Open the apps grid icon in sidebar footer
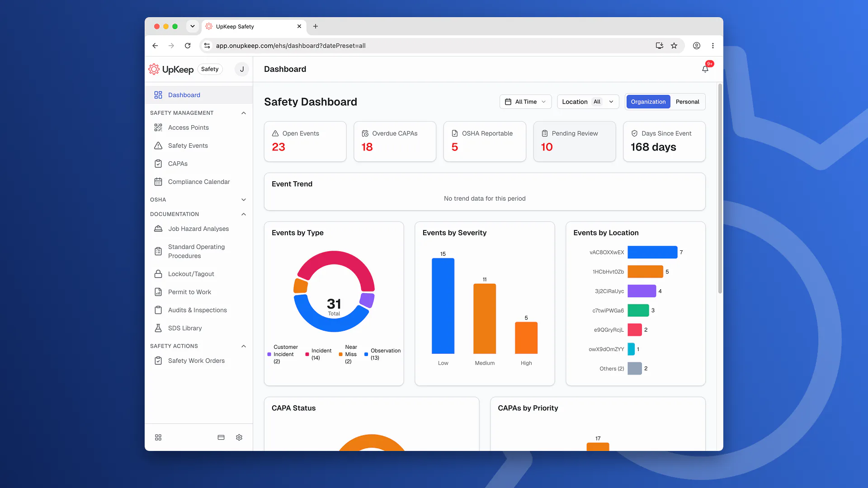This screenshot has height=488, width=868. coord(158,437)
